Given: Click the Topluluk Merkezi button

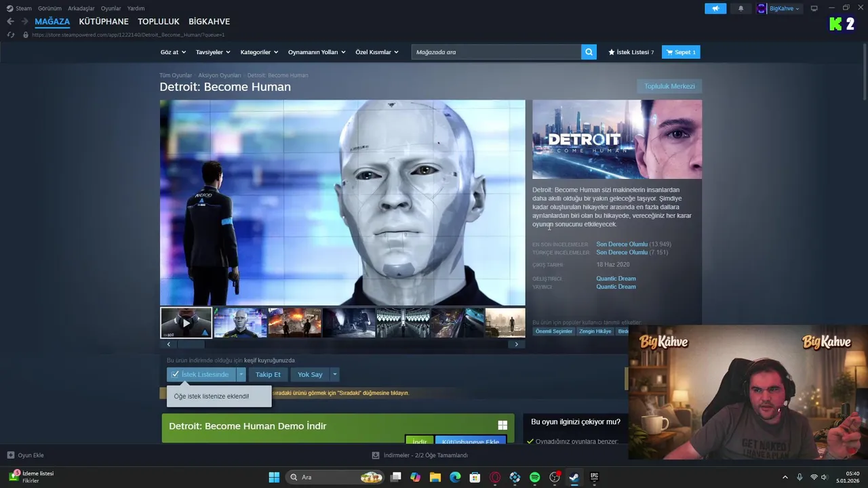Looking at the screenshot, I should coord(669,86).
